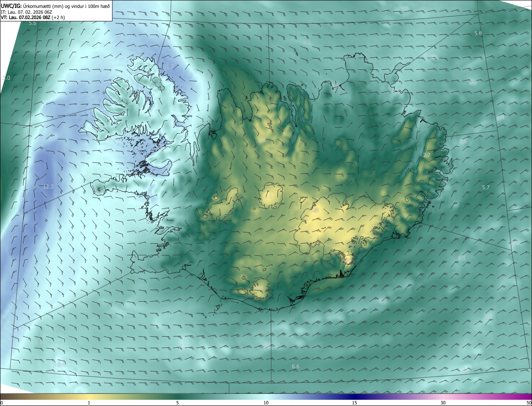Click the 8.4 value label at the right edge
Viewport: 532px width, 406px height.
click(x=500, y=118)
